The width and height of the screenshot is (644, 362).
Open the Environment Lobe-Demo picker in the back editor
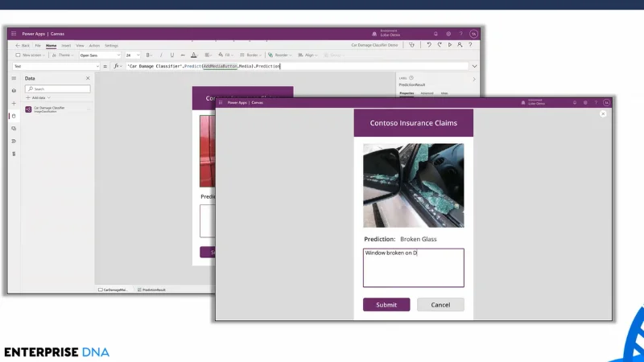coord(386,33)
